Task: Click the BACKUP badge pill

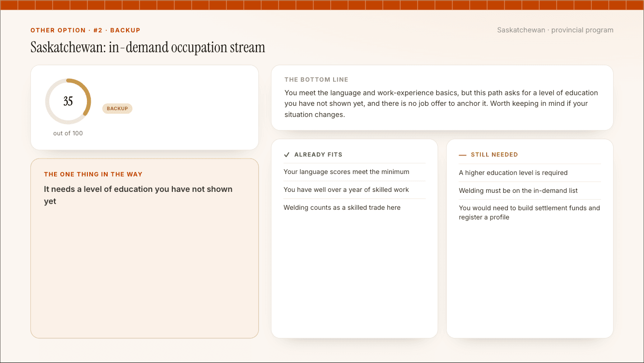Action: 117,109
